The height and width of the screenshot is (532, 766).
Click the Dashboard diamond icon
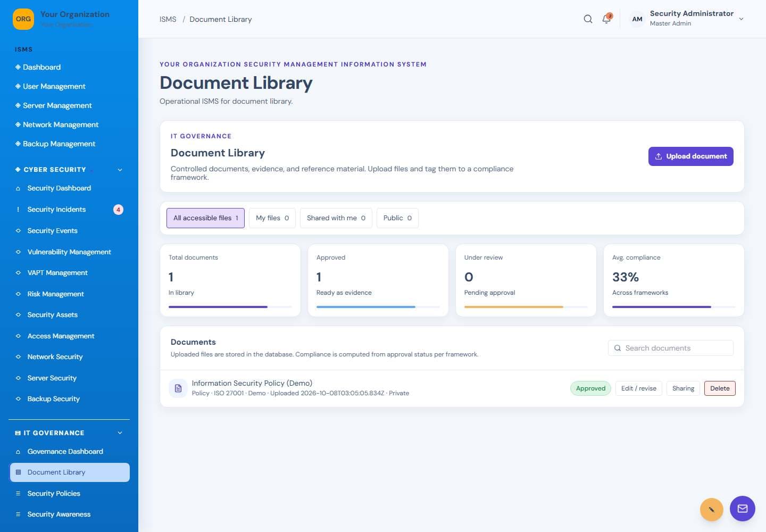pyautogui.click(x=18, y=67)
